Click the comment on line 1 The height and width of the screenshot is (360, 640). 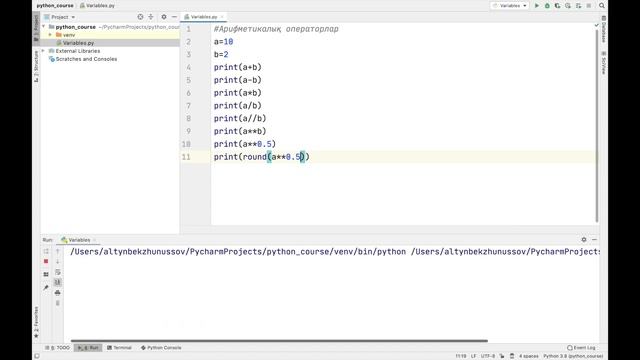coord(276,29)
